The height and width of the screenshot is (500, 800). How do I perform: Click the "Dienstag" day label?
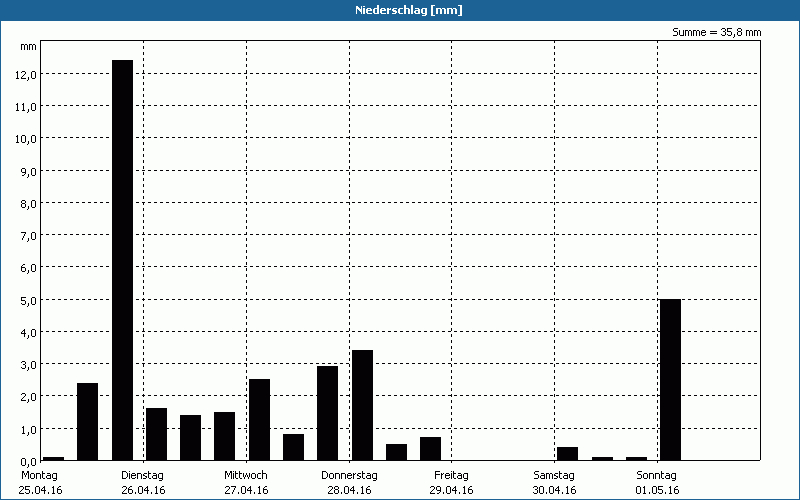142,476
